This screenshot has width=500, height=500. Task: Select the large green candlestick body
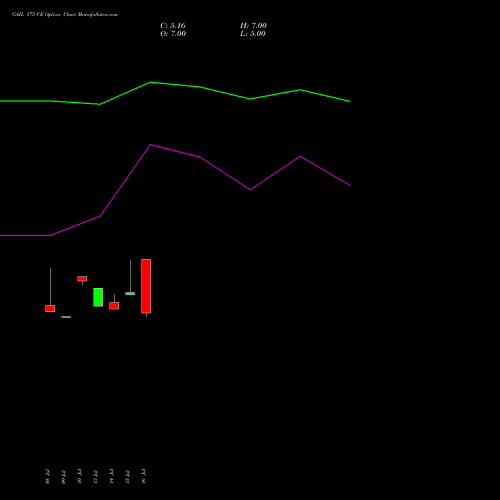pyautogui.click(x=98, y=297)
